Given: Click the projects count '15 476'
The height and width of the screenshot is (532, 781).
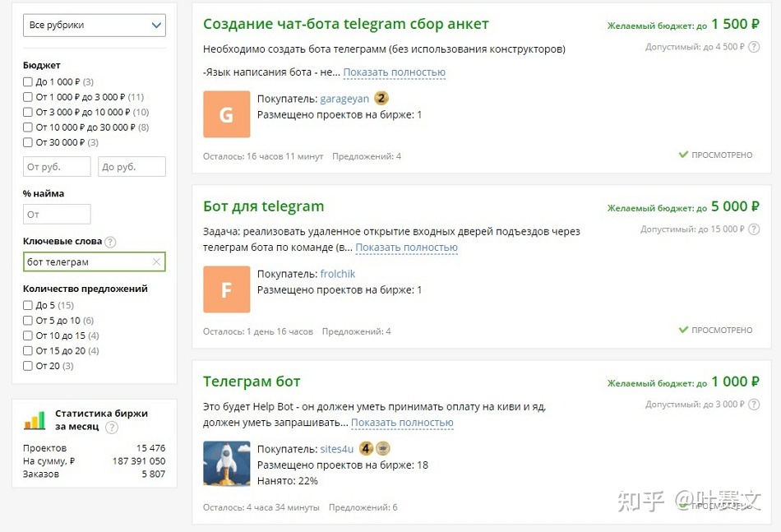Looking at the screenshot, I should click(151, 448).
